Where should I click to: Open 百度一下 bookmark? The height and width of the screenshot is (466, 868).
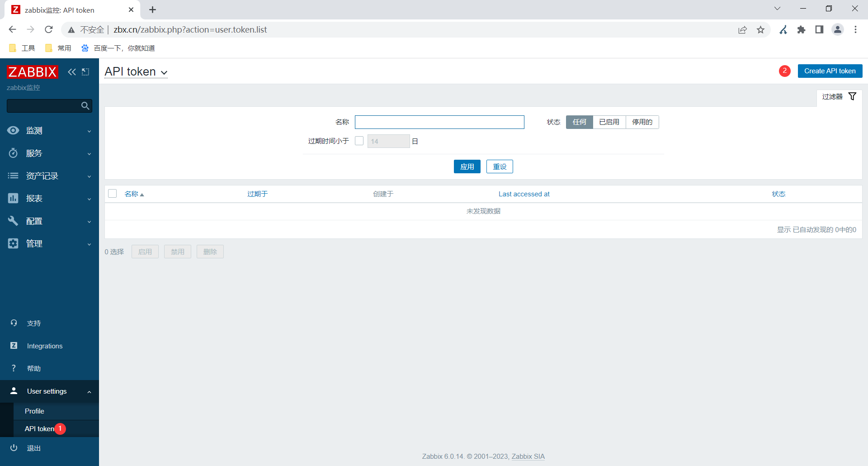[x=118, y=48]
